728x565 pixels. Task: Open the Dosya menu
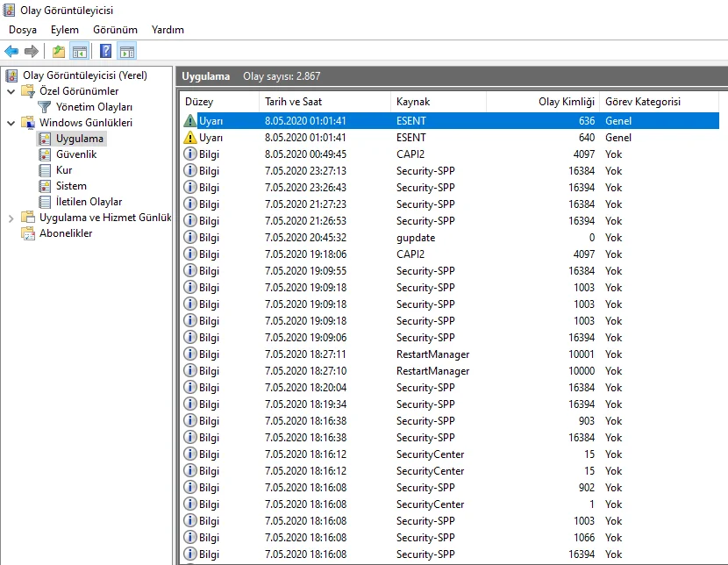click(x=23, y=30)
